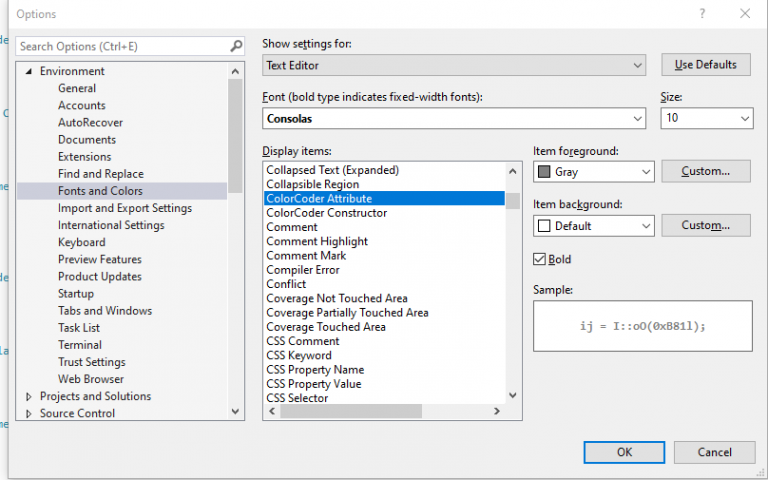Click horizontal scroll left arrow
This screenshot has height=480, width=768.
272,411
